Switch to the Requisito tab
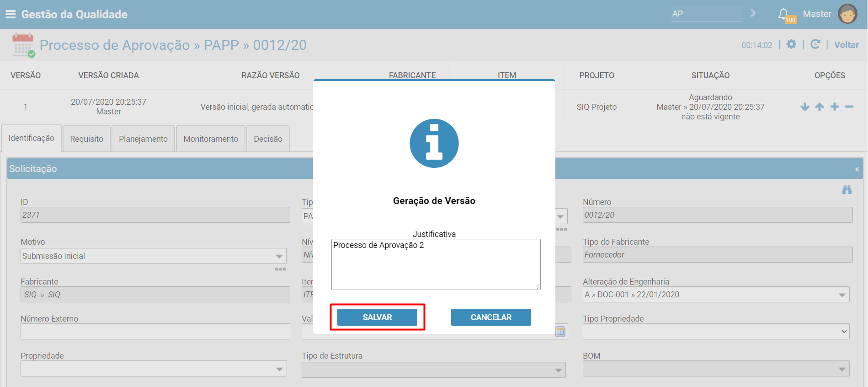This screenshot has height=387, width=868. pyautogui.click(x=87, y=139)
